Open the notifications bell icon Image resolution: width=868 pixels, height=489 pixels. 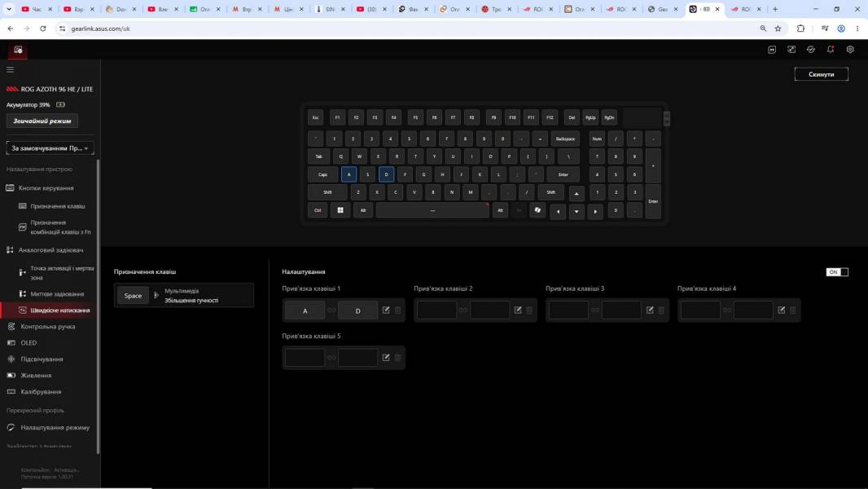tap(831, 49)
